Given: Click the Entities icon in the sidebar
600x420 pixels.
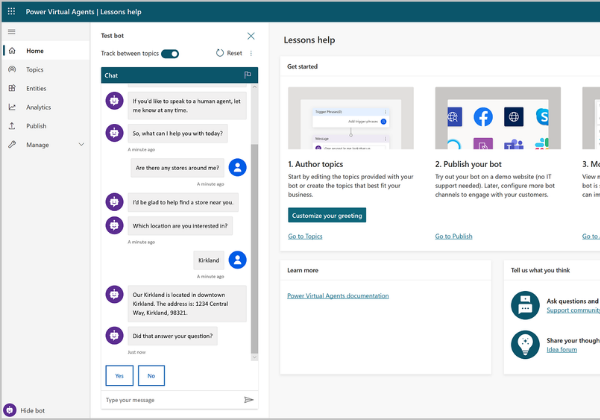Looking at the screenshot, I should point(12,88).
